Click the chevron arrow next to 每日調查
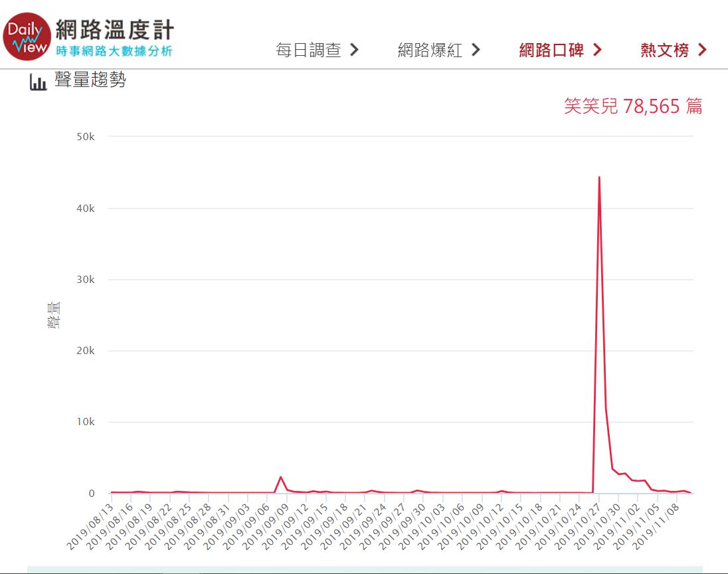Screen dimensions: 728x574 (x=354, y=50)
